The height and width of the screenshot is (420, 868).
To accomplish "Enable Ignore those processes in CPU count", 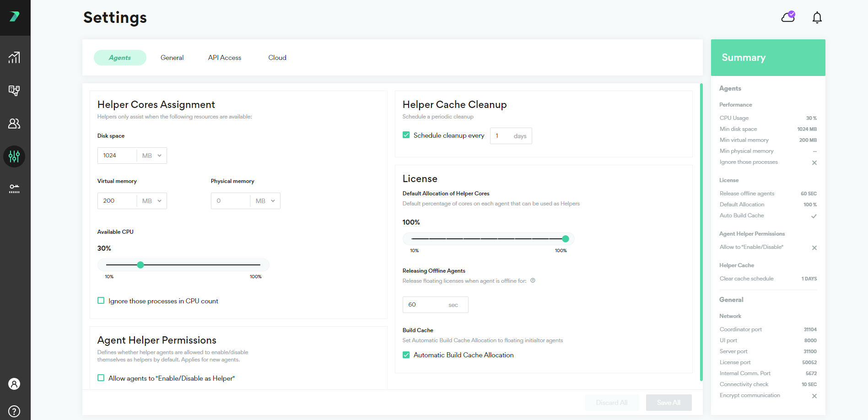I will click(x=101, y=301).
